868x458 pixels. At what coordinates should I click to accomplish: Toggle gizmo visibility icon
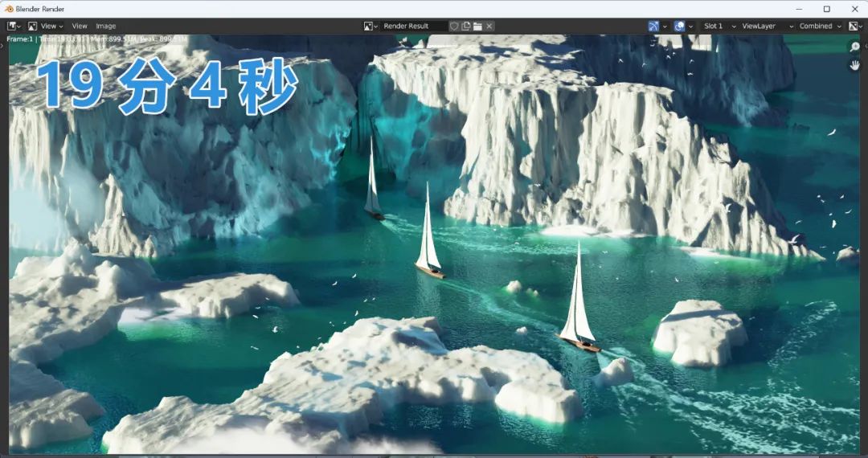(653, 26)
